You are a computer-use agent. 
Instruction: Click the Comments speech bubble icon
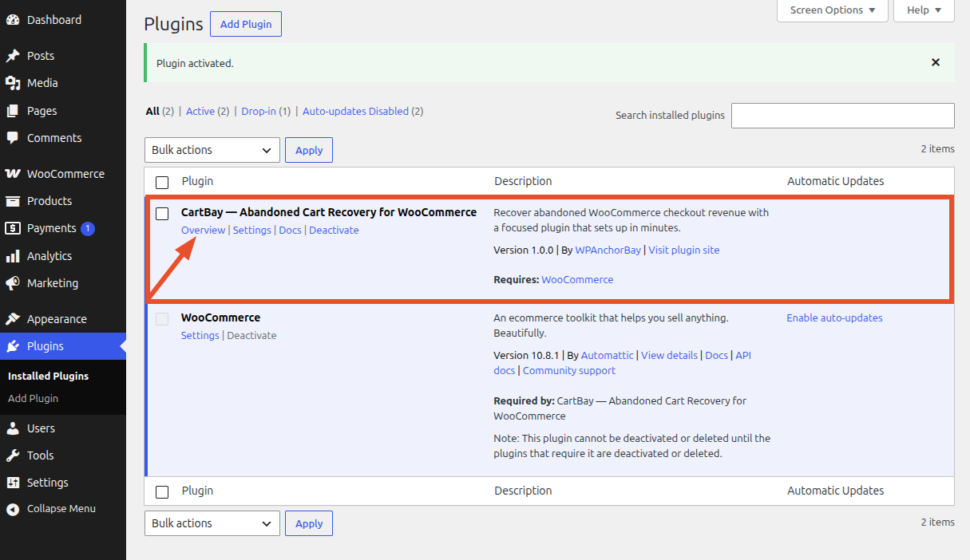coord(13,138)
